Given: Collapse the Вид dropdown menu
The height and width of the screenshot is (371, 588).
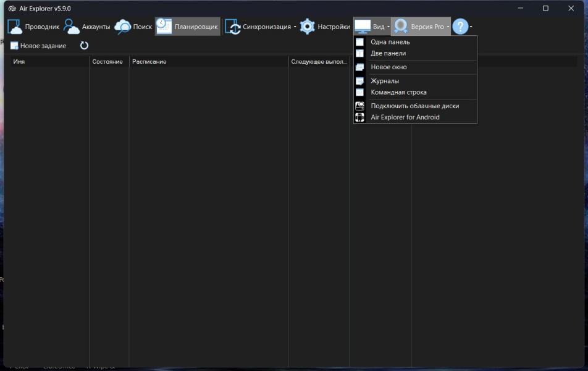Looking at the screenshot, I should 372,27.
